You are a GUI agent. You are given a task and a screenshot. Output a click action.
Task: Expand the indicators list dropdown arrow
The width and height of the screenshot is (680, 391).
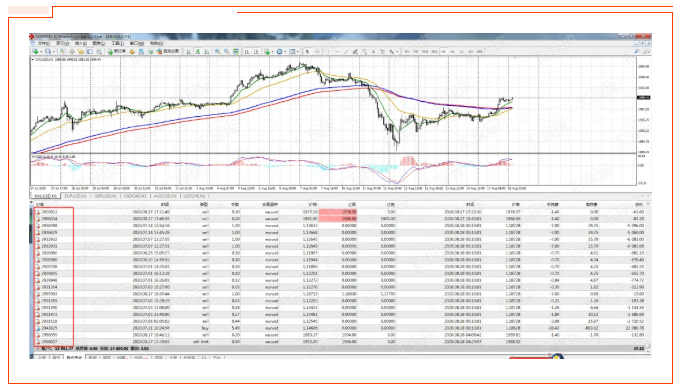(x=272, y=51)
